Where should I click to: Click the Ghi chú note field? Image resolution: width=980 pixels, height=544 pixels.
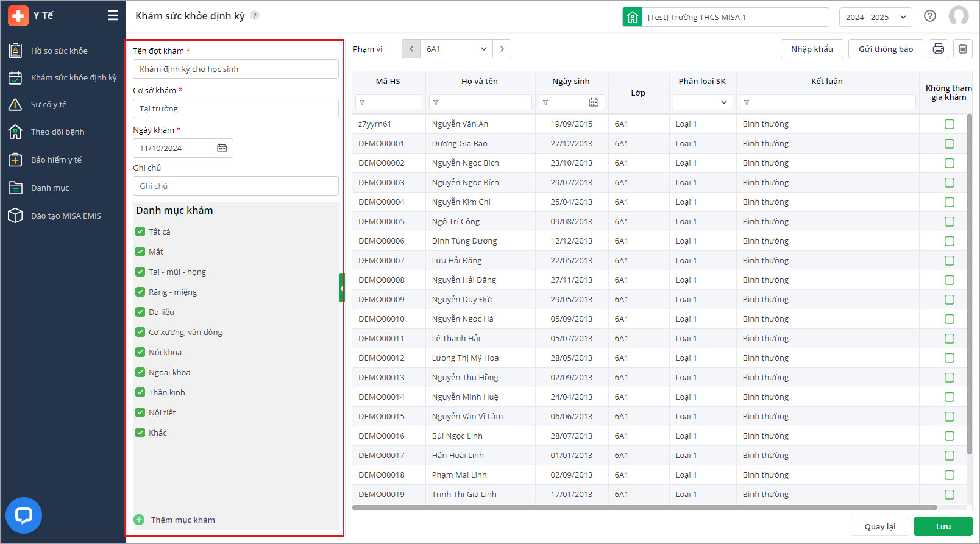point(235,186)
